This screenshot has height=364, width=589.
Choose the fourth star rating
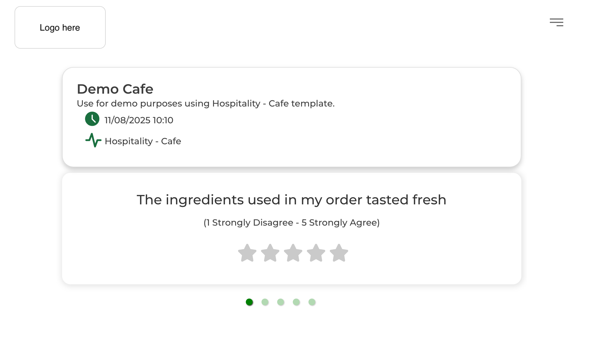[316, 253]
